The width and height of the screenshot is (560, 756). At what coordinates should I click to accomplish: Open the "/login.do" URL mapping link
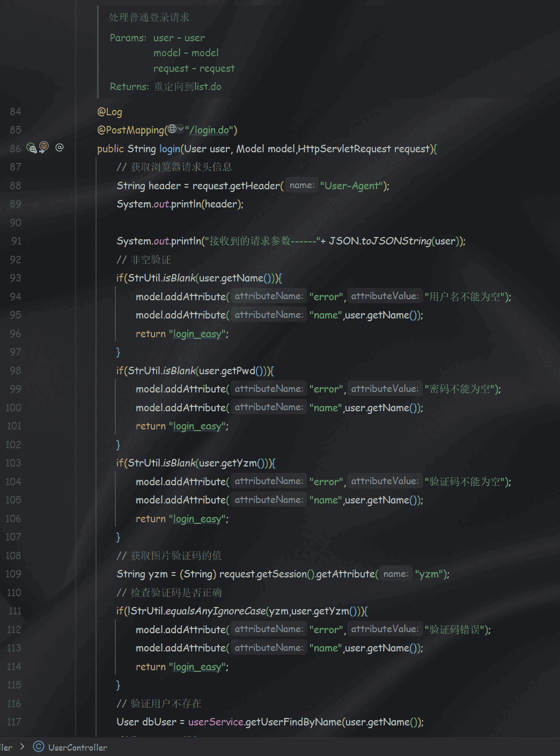point(210,130)
